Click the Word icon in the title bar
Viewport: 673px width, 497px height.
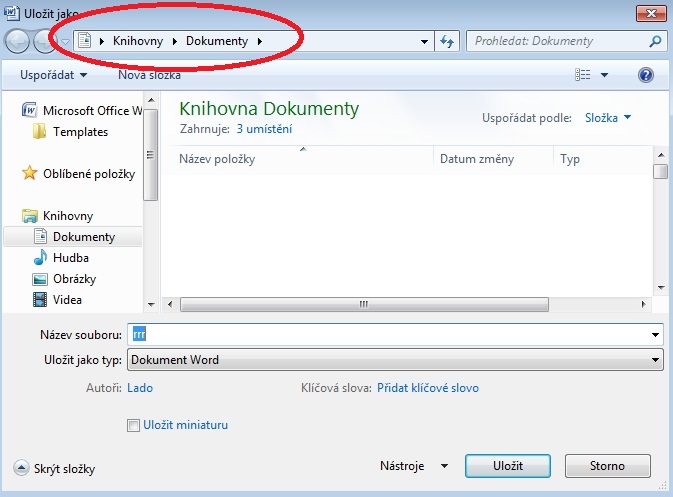(11, 12)
